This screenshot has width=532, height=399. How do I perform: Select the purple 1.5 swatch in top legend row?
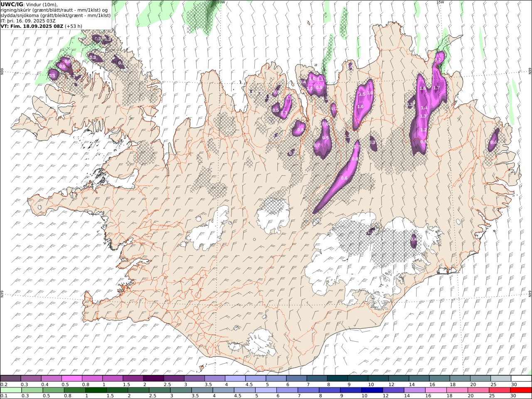tap(133, 378)
